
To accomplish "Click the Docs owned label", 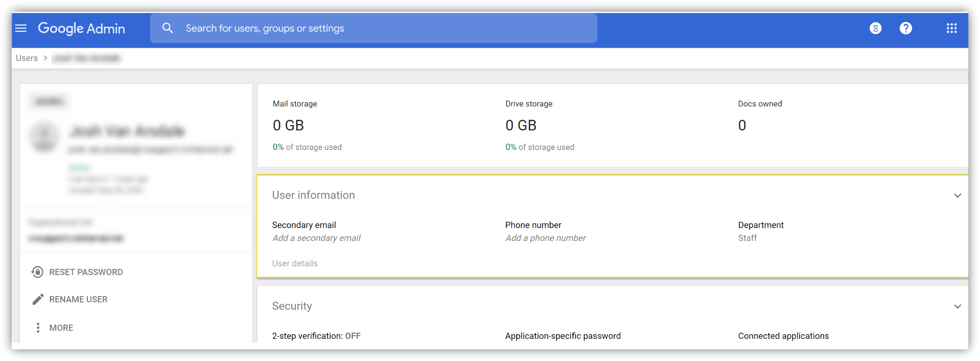I will pos(760,104).
